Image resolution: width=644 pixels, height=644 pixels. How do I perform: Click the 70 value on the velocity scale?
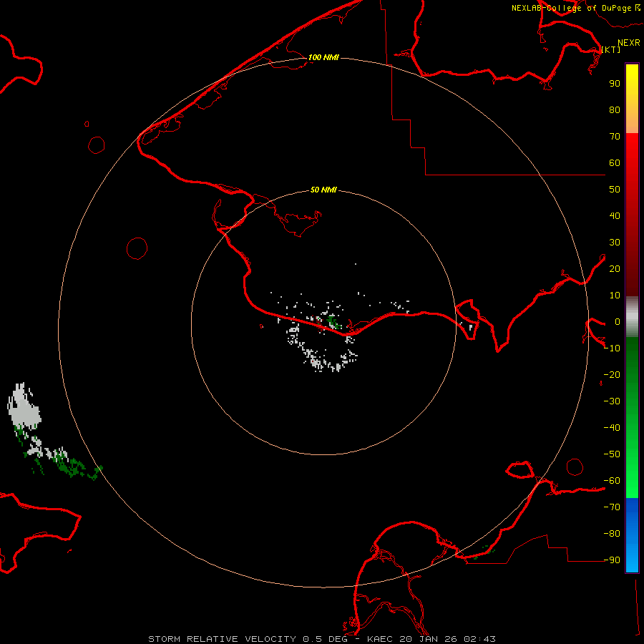coord(615,137)
